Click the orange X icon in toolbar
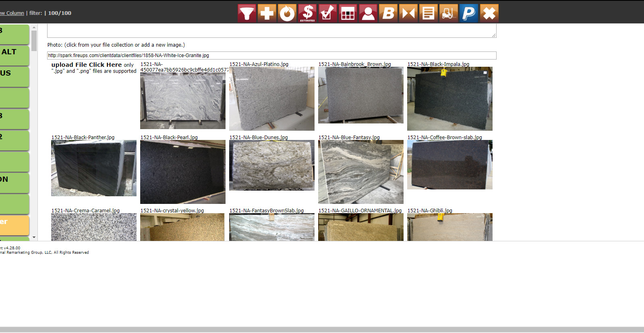 pos(489,13)
